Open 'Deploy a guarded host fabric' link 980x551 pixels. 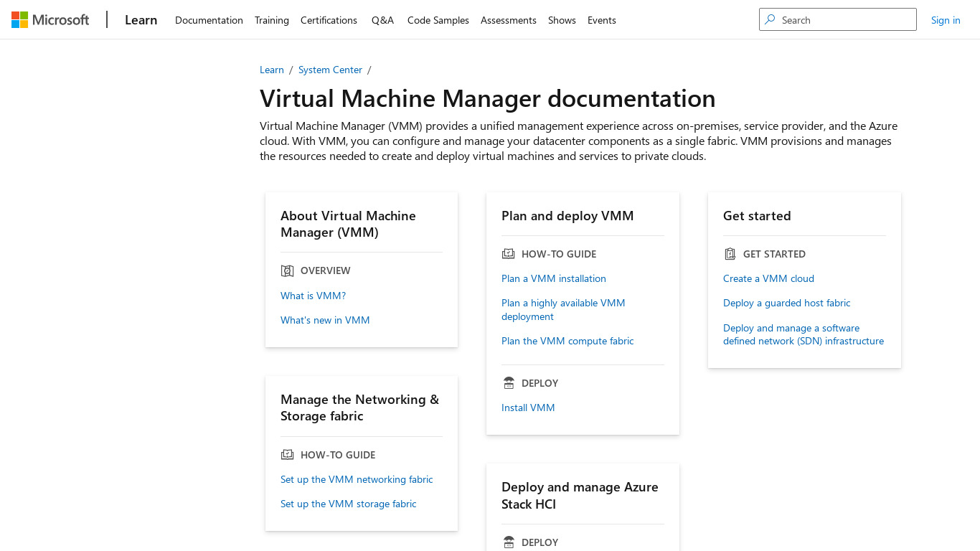pyautogui.click(x=787, y=303)
